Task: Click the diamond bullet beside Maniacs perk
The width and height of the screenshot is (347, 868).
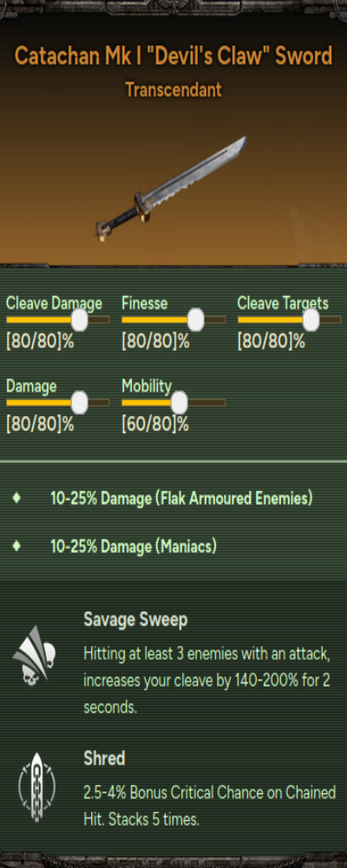Action: point(16,546)
